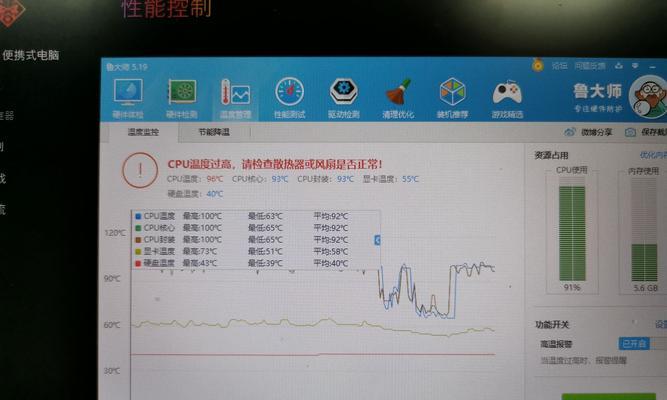
Task: Click 设置 link beside 功能开关
Action: click(661, 325)
